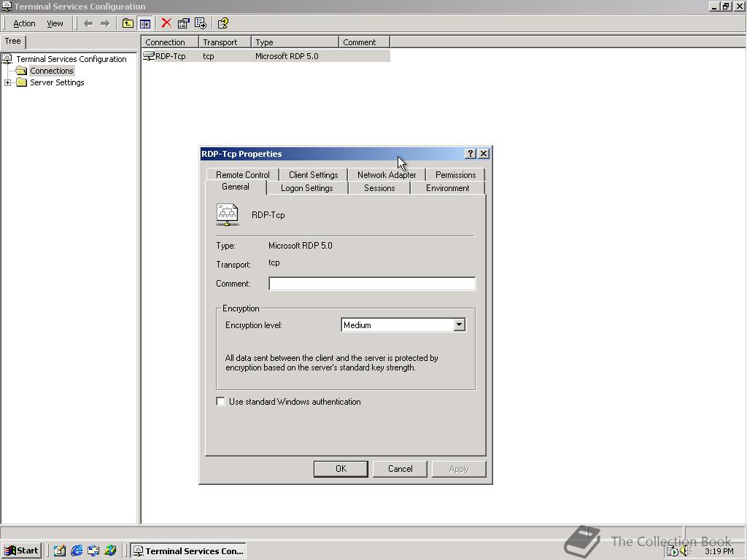Click the Up one level folder icon

point(128,23)
